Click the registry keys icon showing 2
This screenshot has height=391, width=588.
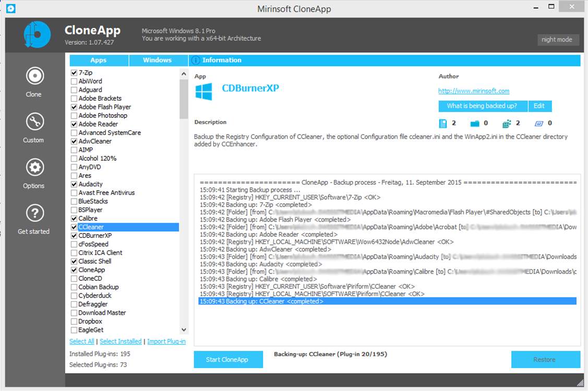pyautogui.click(x=507, y=124)
